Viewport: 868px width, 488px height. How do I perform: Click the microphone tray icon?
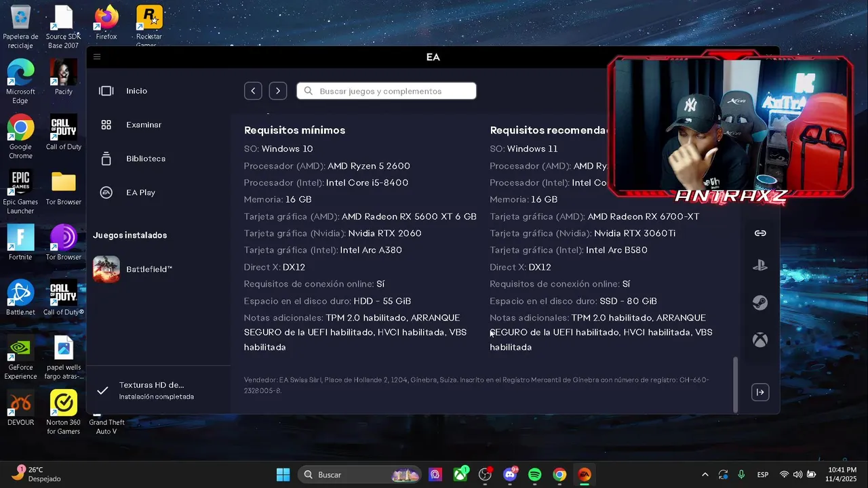[741, 474]
